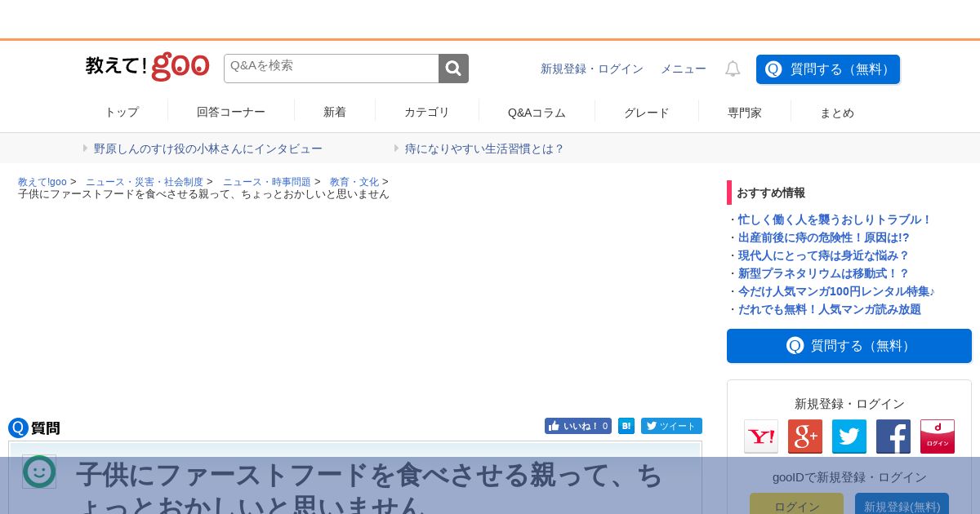
Task: Open 忙しく働く人を襲うおしりトラブル！ link
Action: pyautogui.click(x=835, y=219)
